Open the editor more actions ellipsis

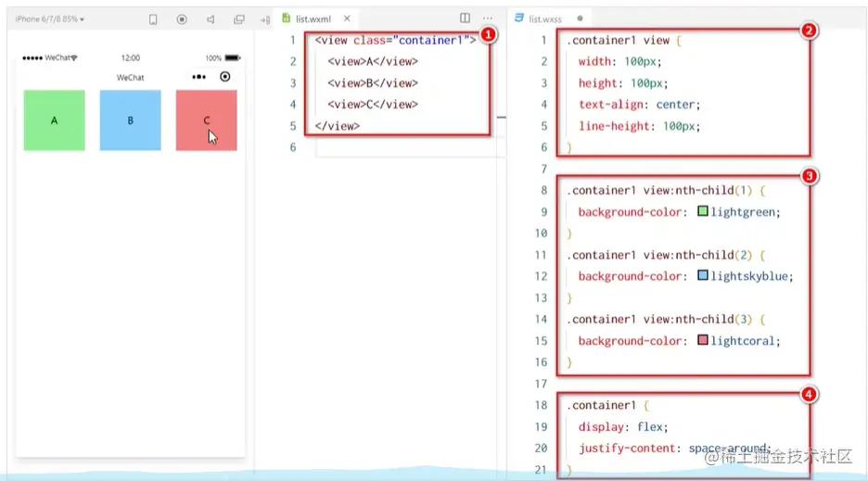(x=488, y=19)
